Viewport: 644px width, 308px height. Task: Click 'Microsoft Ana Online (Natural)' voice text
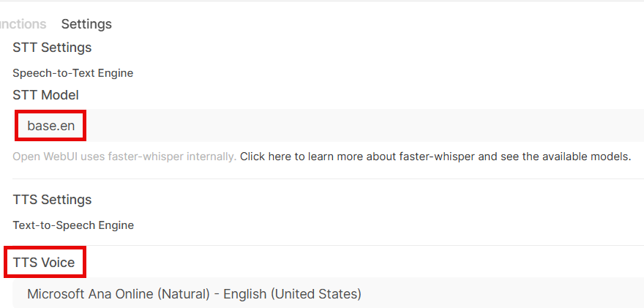click(119, 294)
